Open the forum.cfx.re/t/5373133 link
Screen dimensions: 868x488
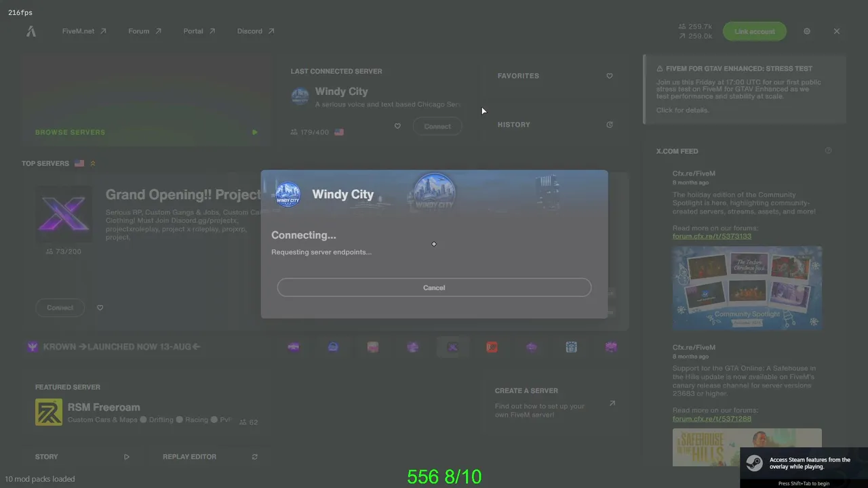712,237
